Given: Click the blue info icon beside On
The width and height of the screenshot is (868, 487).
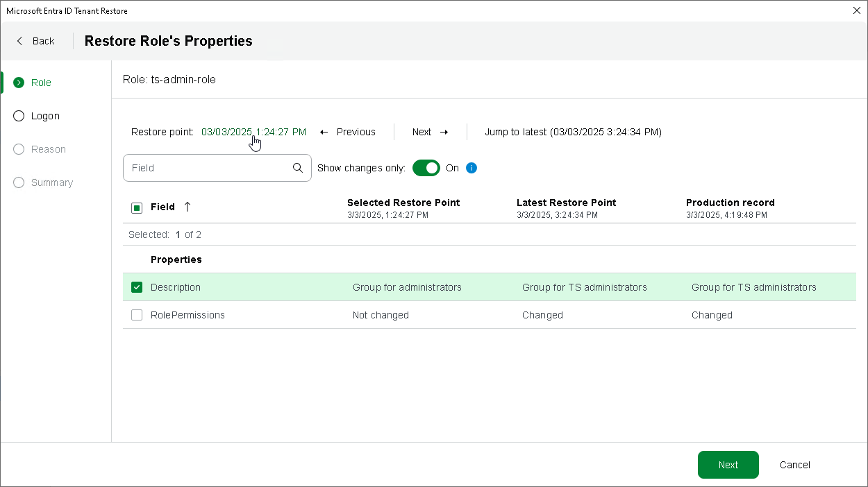Looking at the screenshot, I should click(x=471, y=168).
